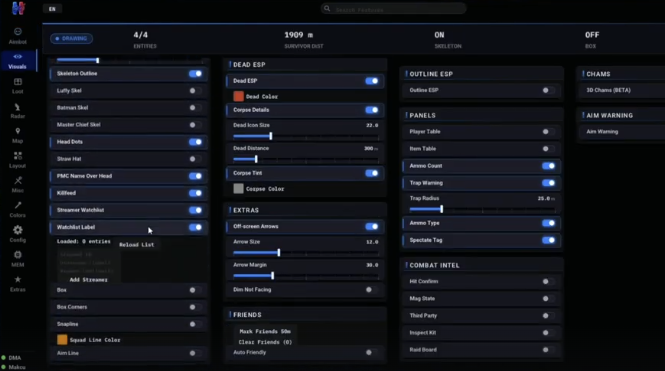Screen dimensions: 665x371
Task: Enable the Batman Skel toggle
Action: pos(196,108)
